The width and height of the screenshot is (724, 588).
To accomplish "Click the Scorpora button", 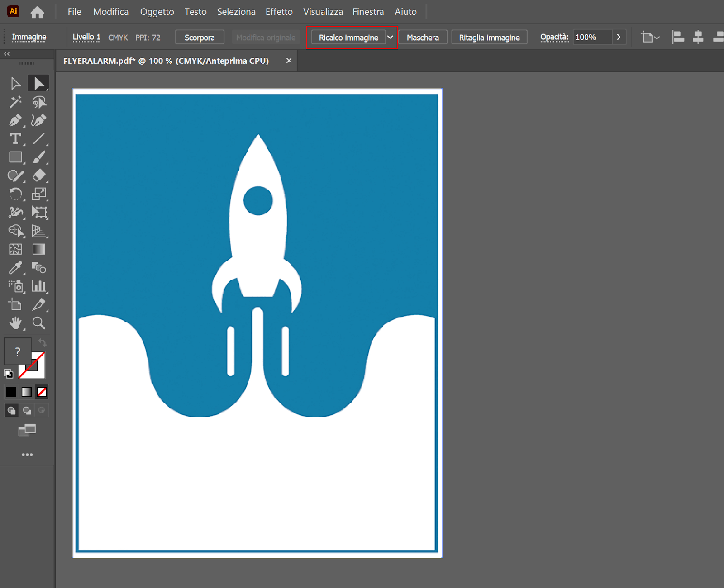I will 200,37.
